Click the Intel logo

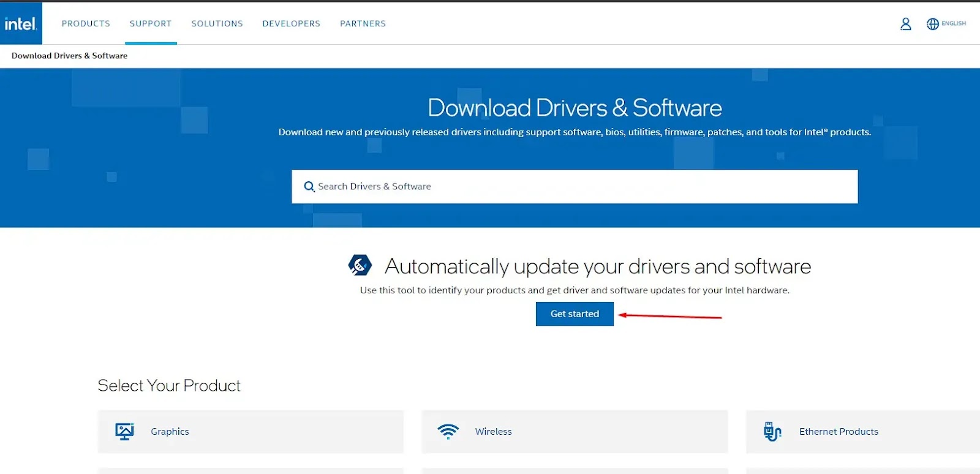[21, 23]
